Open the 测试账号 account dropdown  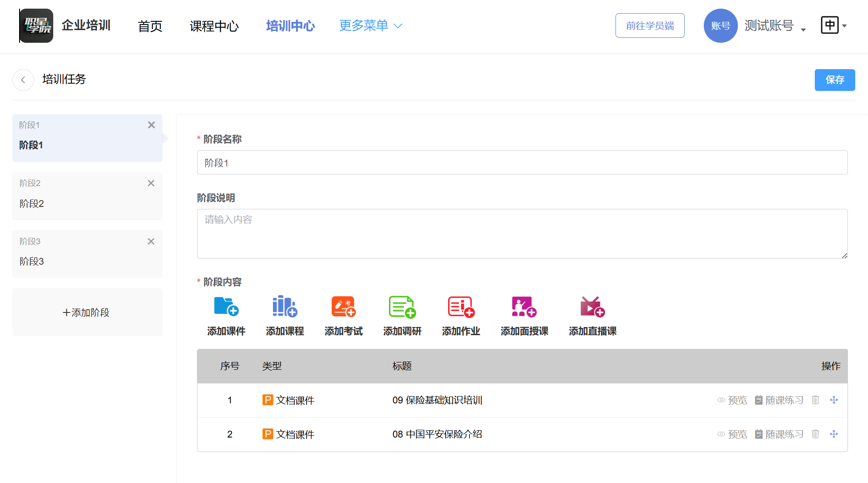coord(774,26)
